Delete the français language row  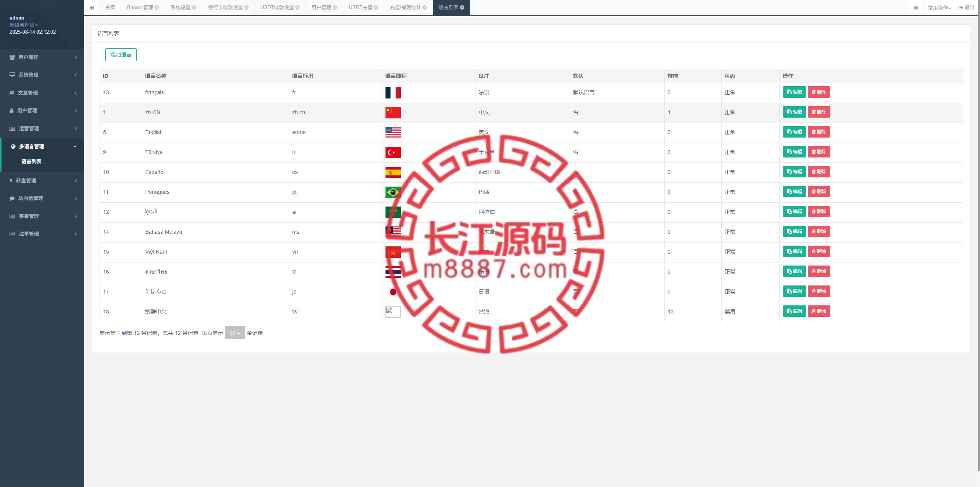coord(819,92)
